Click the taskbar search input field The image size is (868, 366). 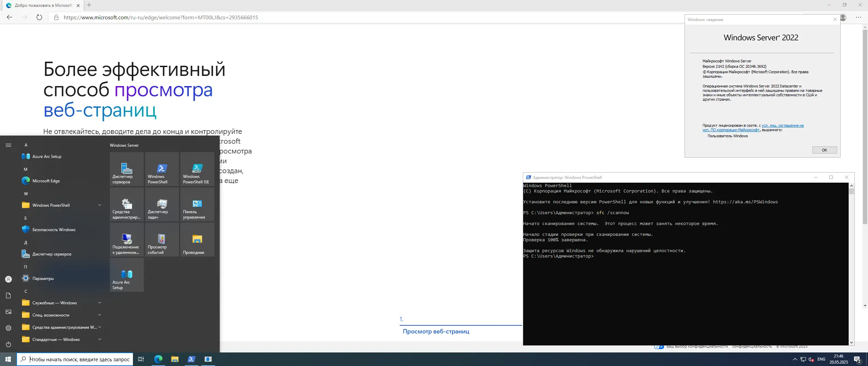79,359
